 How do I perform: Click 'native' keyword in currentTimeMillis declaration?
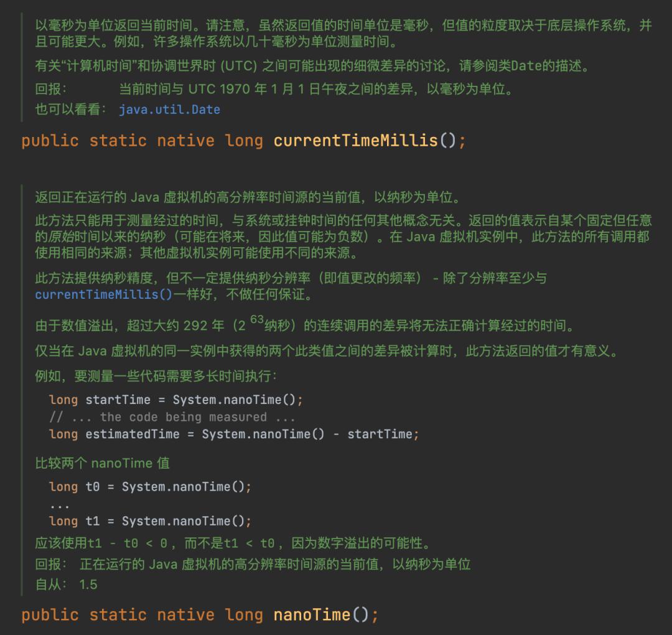(x=185, y=141)
